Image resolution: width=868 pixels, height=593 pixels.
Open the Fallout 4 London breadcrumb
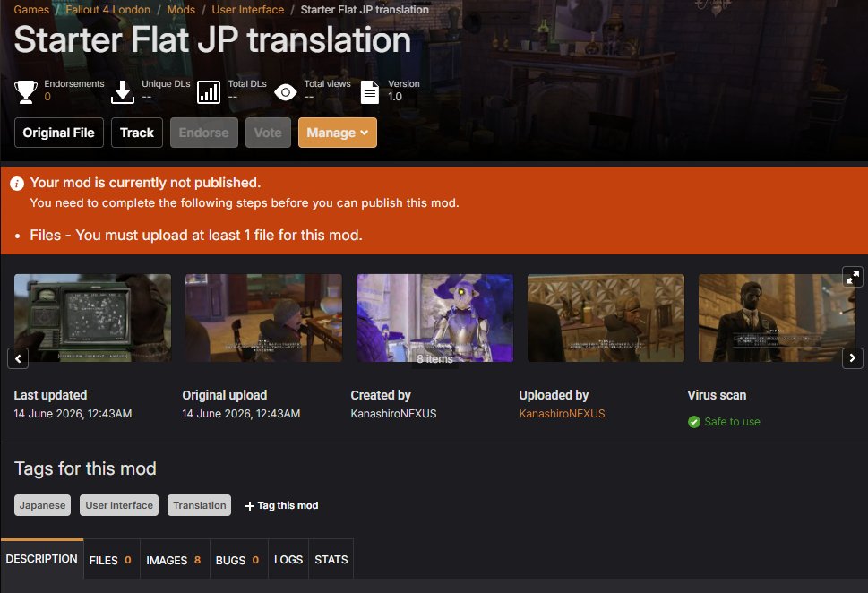click(x=108, y=10)
